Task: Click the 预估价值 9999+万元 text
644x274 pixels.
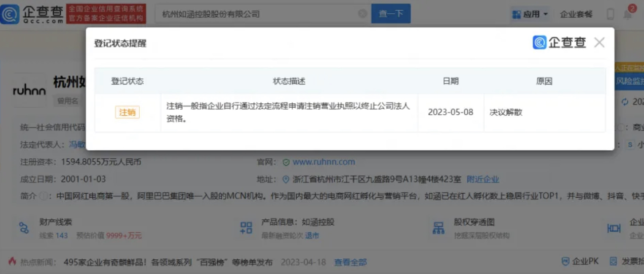Action: [109, 236]
